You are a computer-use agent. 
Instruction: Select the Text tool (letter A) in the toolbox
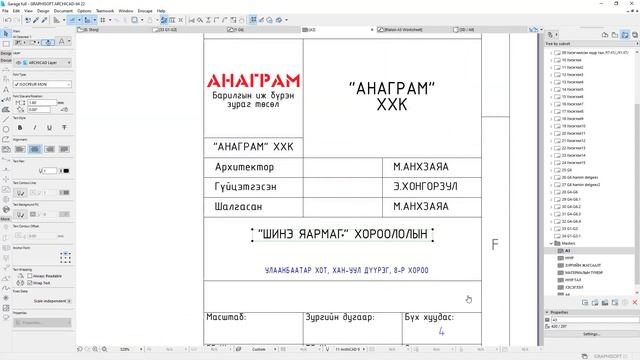[6, 89]
